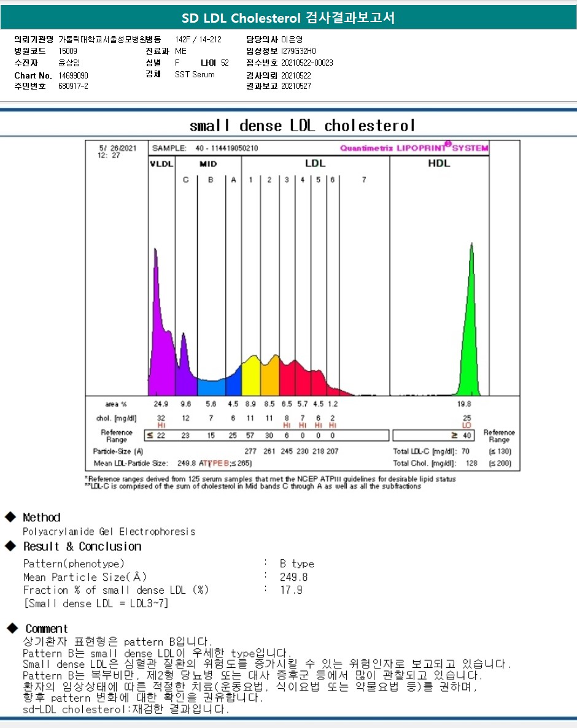The image size is (577, 728).
Task: Click the Total LDL-C value 70
Action: click(465, 451)
